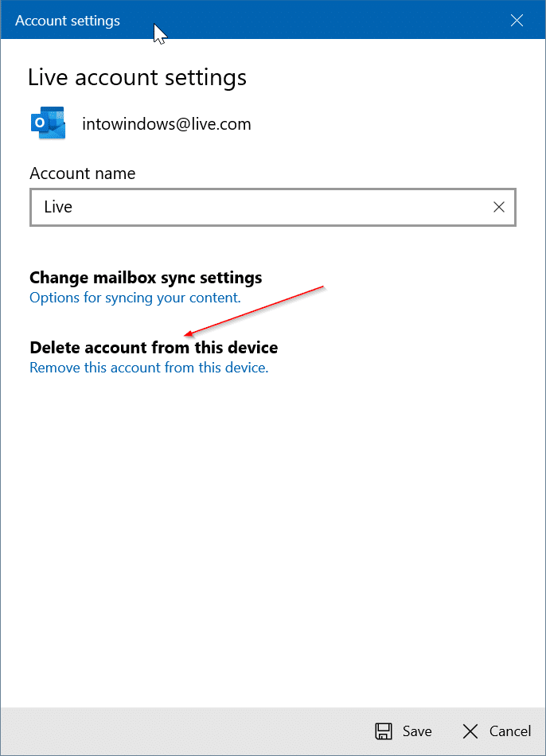Click the Delete account from this device heading
This screenshot has height=756, width=546.
154,348
